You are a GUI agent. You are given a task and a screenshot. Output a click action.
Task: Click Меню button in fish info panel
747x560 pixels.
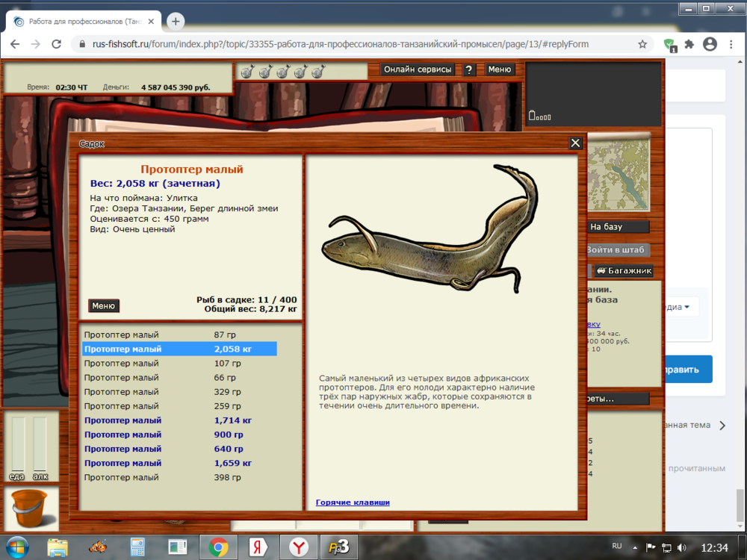(x=103, y=305)
